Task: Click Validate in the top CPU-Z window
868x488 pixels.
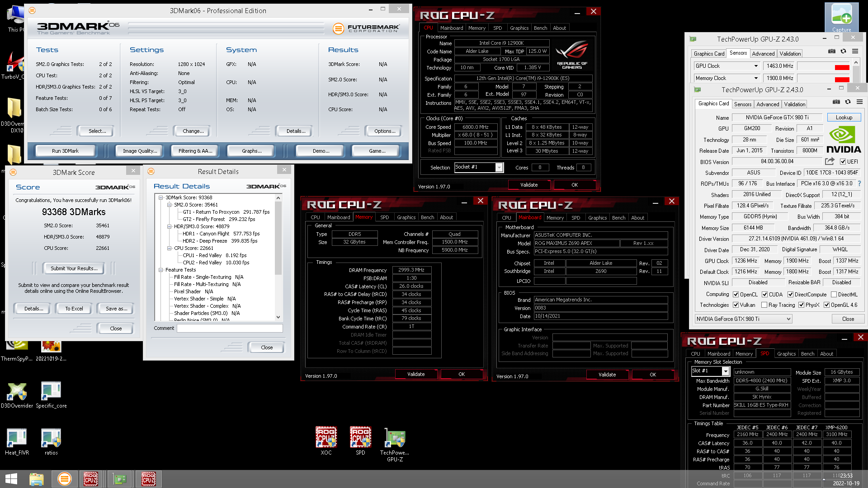Action: coord(529,185)
